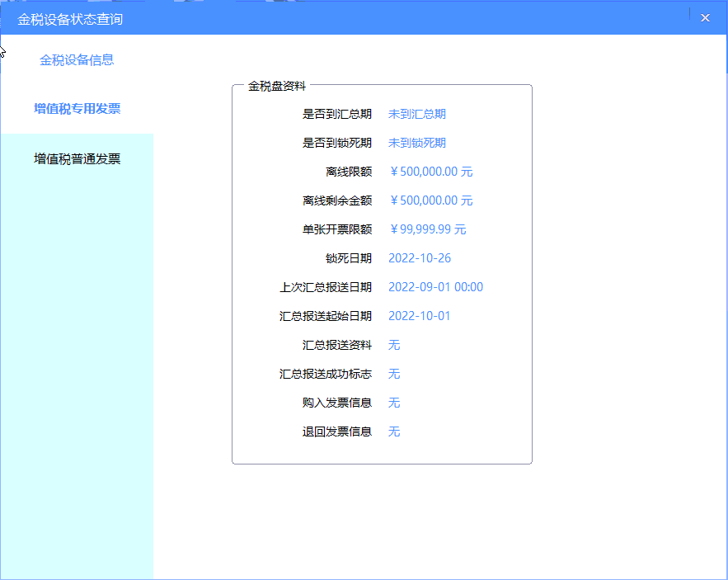Click the value 2022-09-01 00:00
The width and height of the screenshot is (728, 580).
[x=436, y=287]
